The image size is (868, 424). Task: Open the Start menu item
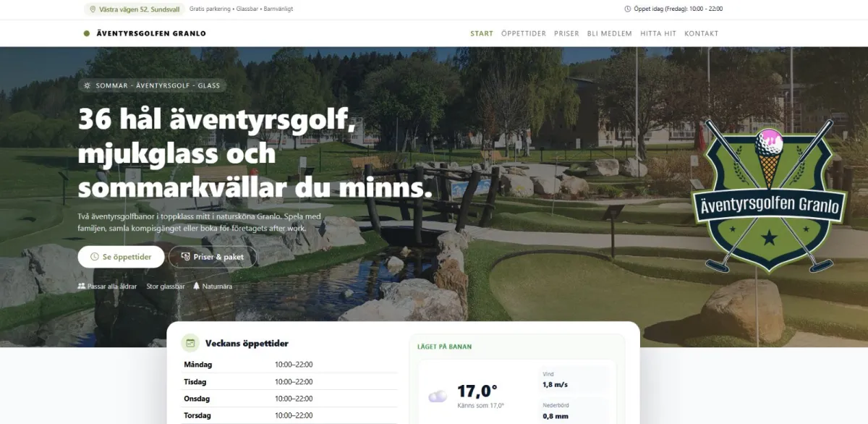pos(482,33)
